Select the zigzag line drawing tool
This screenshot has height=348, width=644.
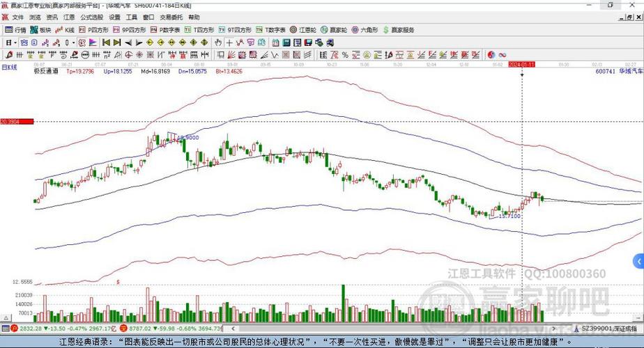tap(275, 54)
